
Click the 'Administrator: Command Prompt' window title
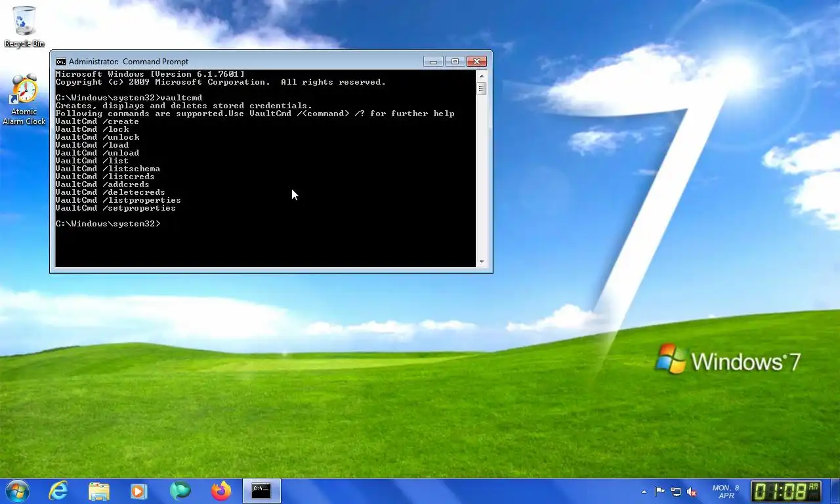129,62
